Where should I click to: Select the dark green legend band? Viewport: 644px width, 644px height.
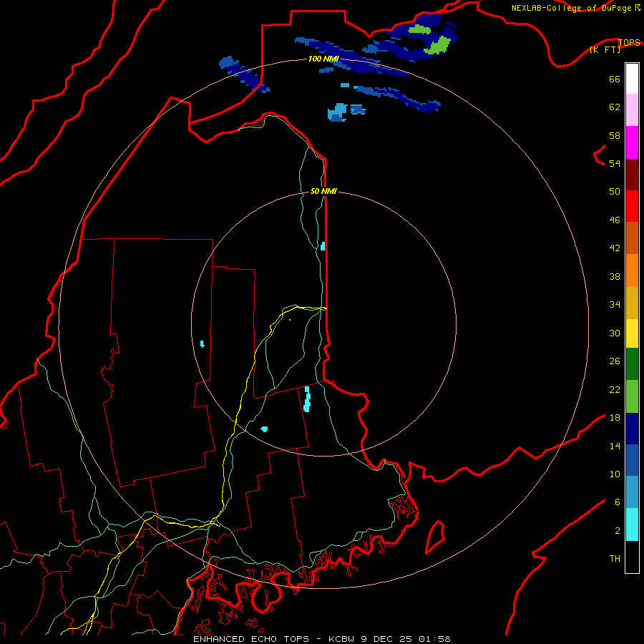[632, 364]
